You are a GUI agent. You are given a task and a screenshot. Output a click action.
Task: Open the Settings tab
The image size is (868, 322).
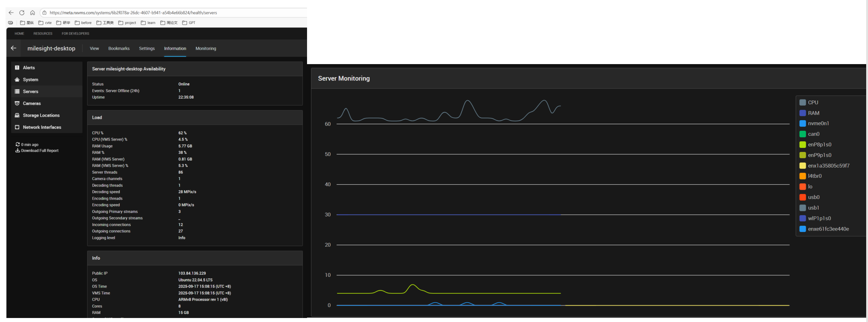pos(147,48)
